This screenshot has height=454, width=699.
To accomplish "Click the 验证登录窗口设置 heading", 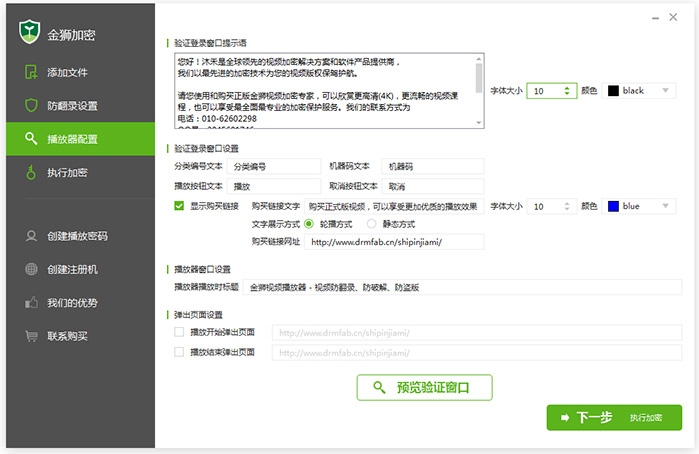I will coord(206,148).
